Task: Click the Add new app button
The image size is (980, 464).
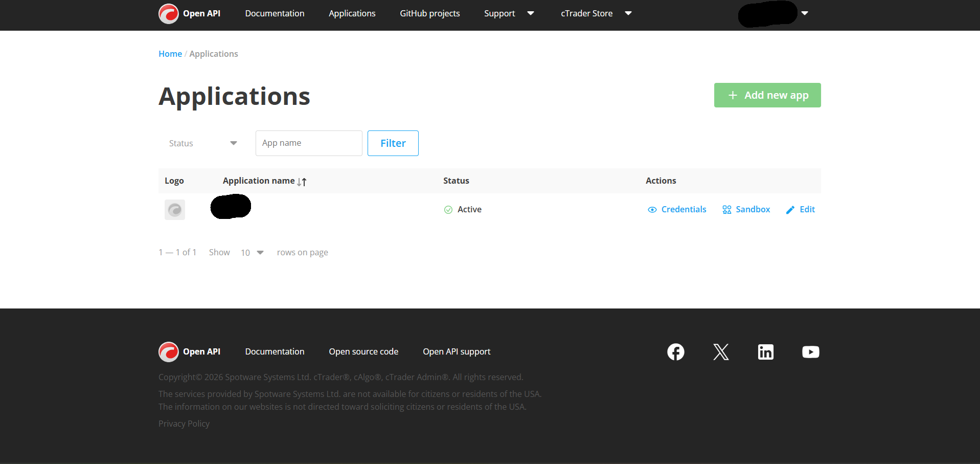Action: coord(767,95)
